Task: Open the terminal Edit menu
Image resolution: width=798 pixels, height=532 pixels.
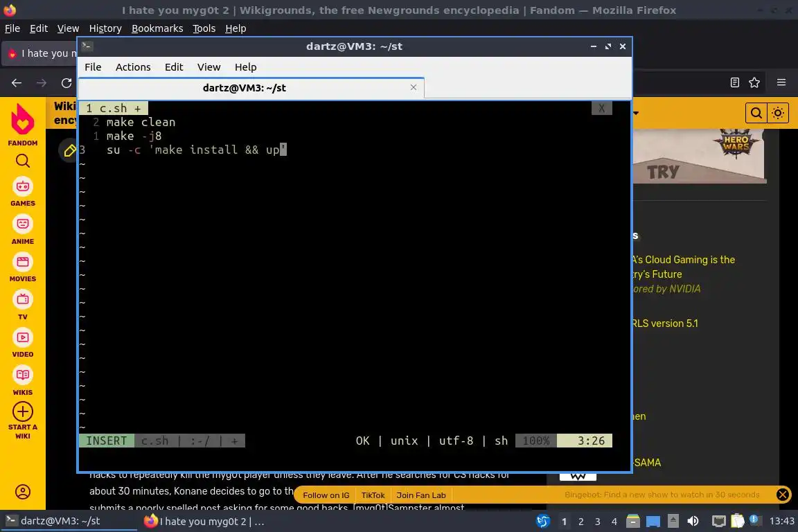Action: 174,67
